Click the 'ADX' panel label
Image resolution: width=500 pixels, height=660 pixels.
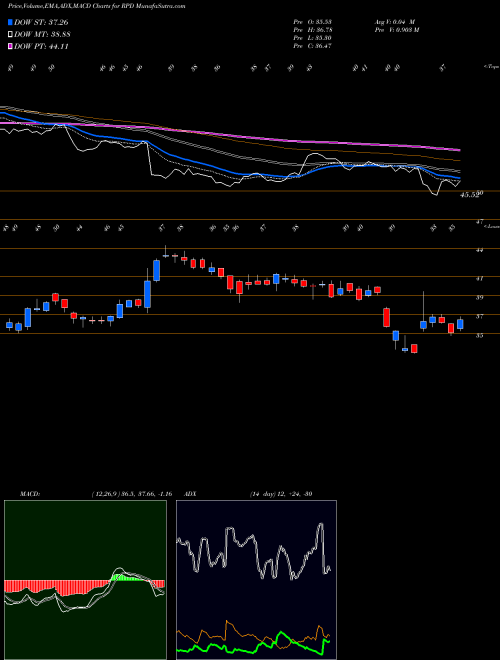point(190,494)
